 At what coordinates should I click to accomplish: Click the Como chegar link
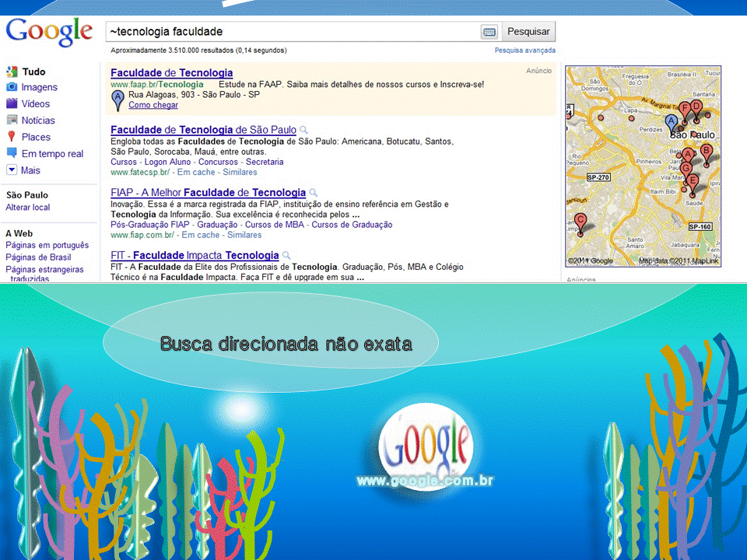click(x=153, y=105)
